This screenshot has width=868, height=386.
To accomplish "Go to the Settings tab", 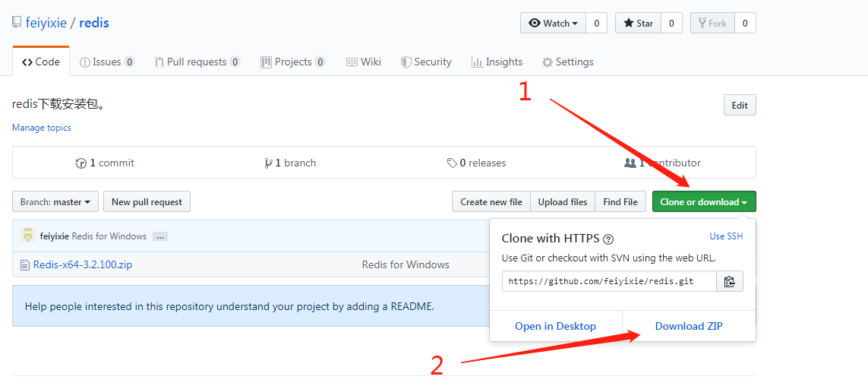I will click(567, 62).
